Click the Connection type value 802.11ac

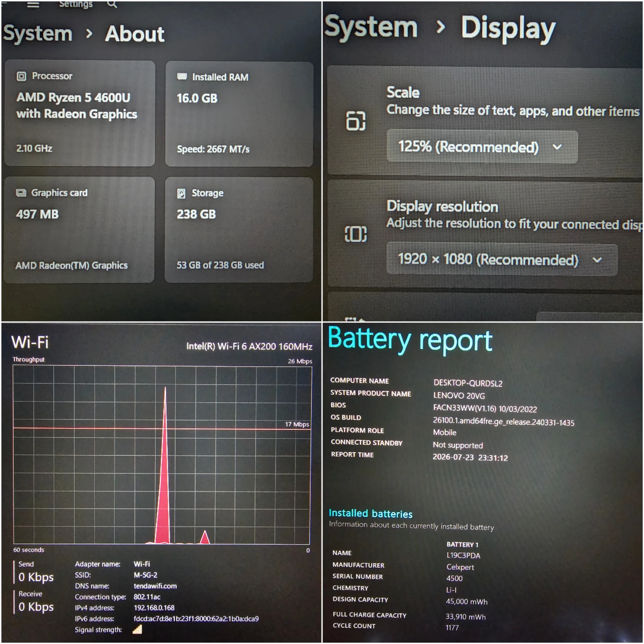(147, 597)
